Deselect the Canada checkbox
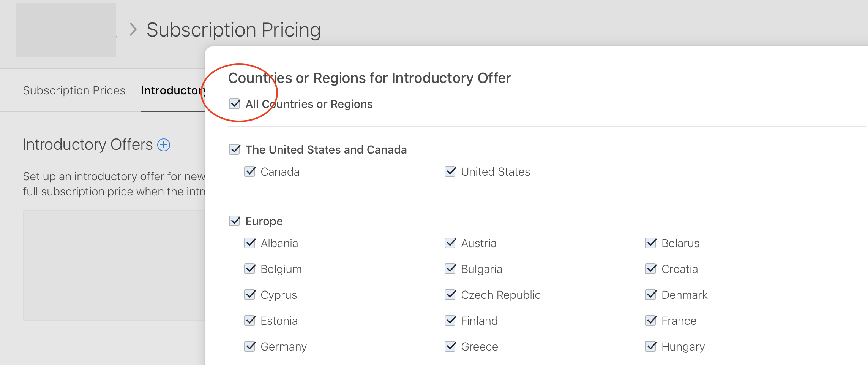This screenshot has height=365, width=868. tap(250, 171)
